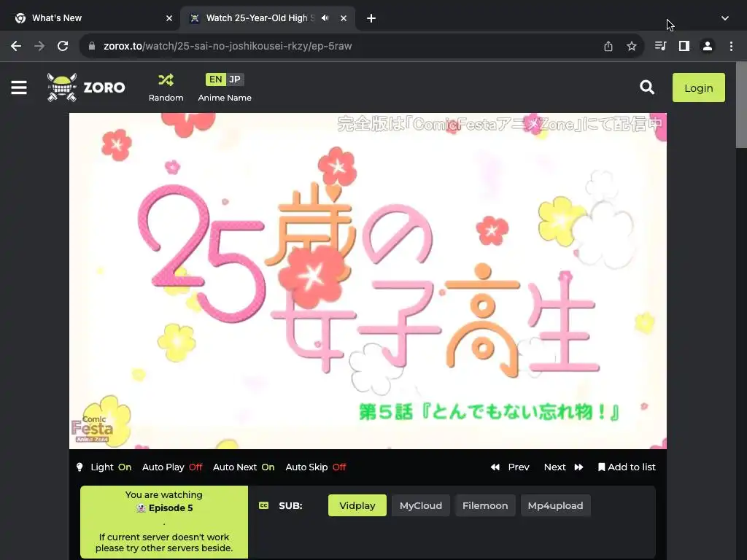
Task: Select Mp4upload server
Action: [555, 506]
